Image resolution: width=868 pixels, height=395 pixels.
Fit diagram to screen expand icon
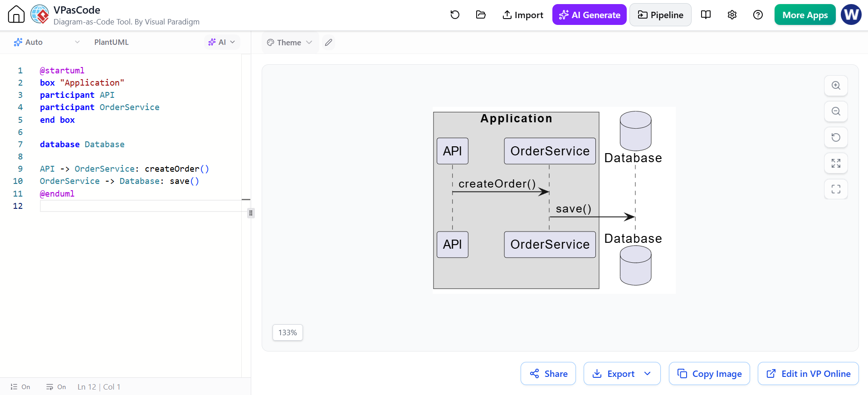coord(836,163)
